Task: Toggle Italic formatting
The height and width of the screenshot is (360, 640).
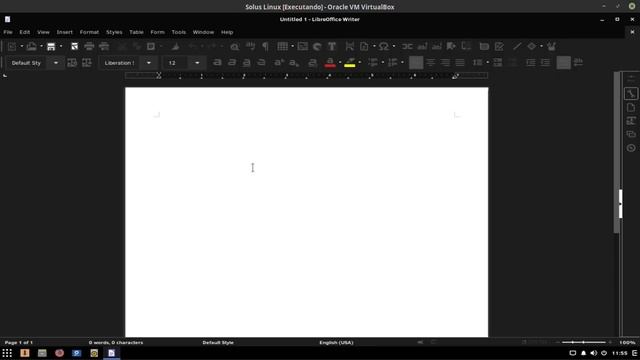Action: 232,62
